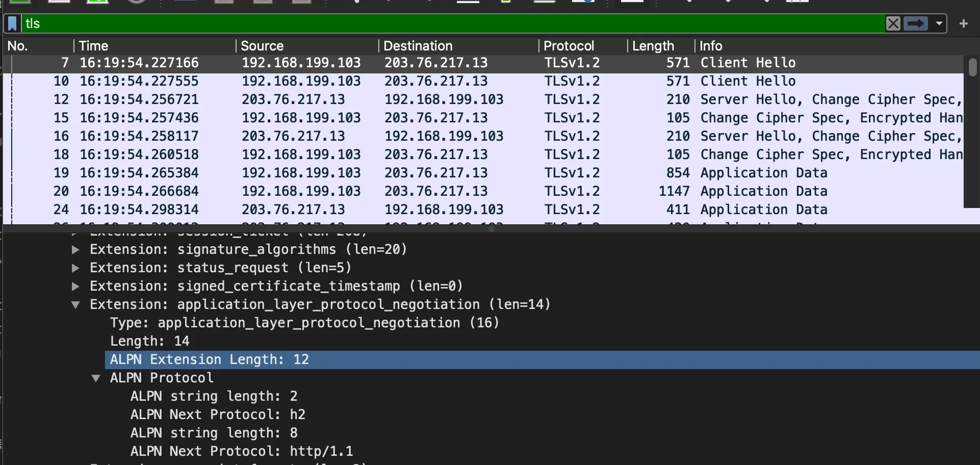Expand the status_request extension
Viewport: 980px width, 465px height.
click(x=75, y=268)
